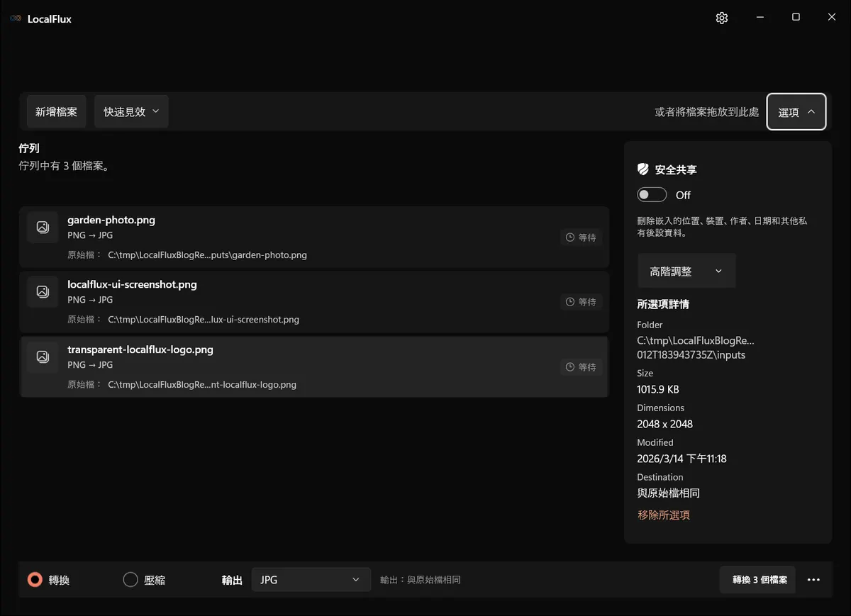Collapse the 選項 panel
Screen dimensions: 851x616
[x=796, y=112]
